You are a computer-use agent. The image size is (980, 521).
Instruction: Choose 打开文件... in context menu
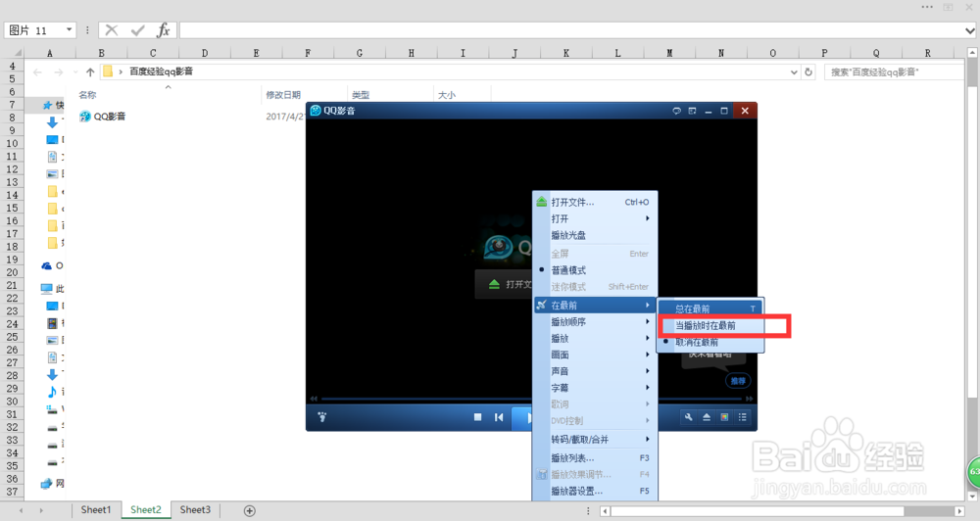pyautogui.click(x=595, y=202)
